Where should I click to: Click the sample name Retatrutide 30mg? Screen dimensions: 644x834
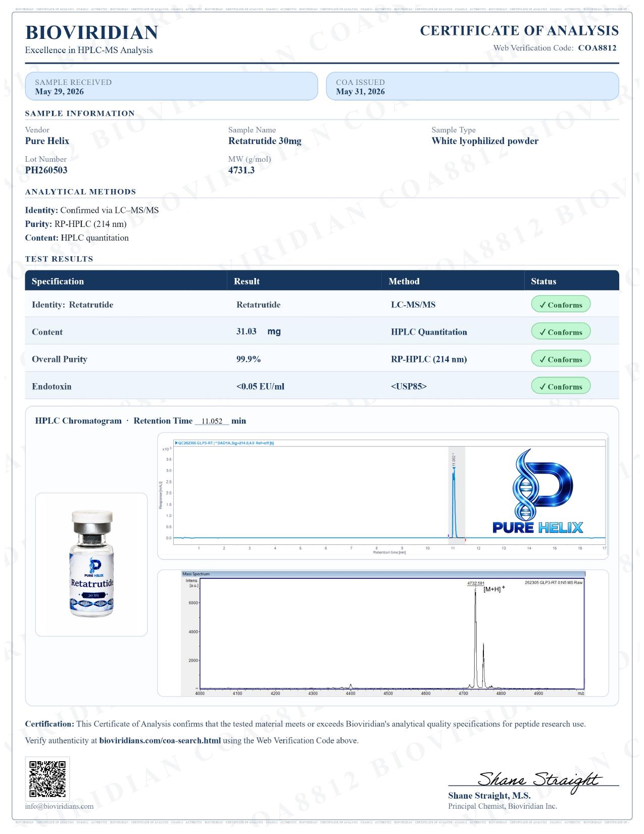pos(265,141)
